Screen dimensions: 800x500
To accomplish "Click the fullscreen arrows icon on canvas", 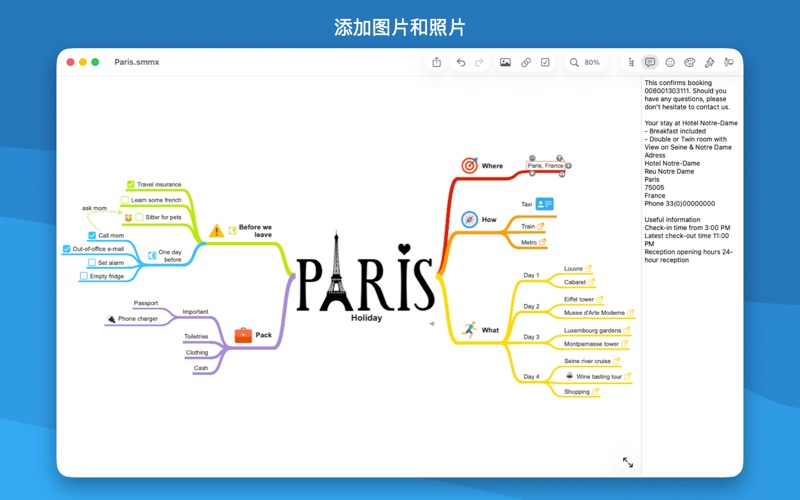I will pyautogui.click(x=628, y=462).
